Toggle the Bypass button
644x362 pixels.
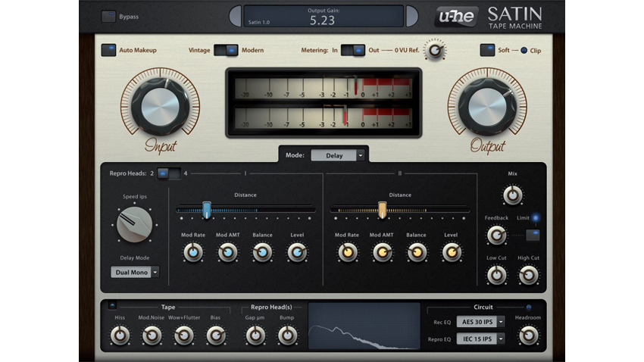click(108, 17)
